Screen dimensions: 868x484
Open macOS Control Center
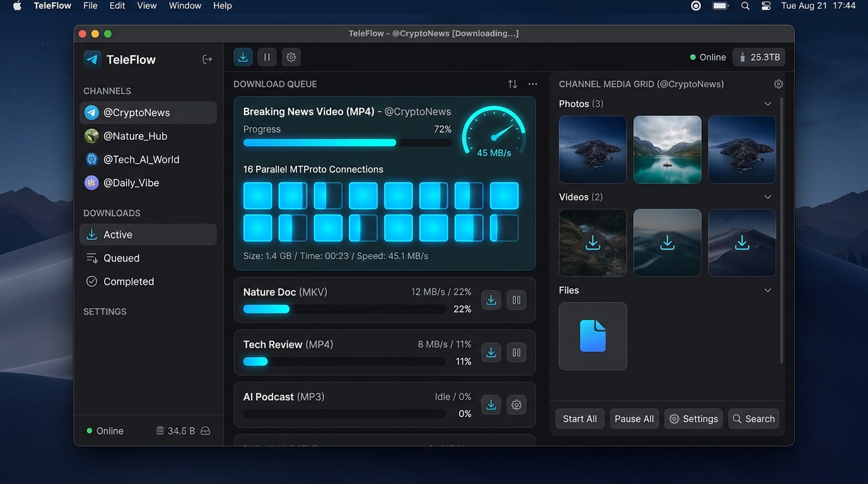coord(766,6)
